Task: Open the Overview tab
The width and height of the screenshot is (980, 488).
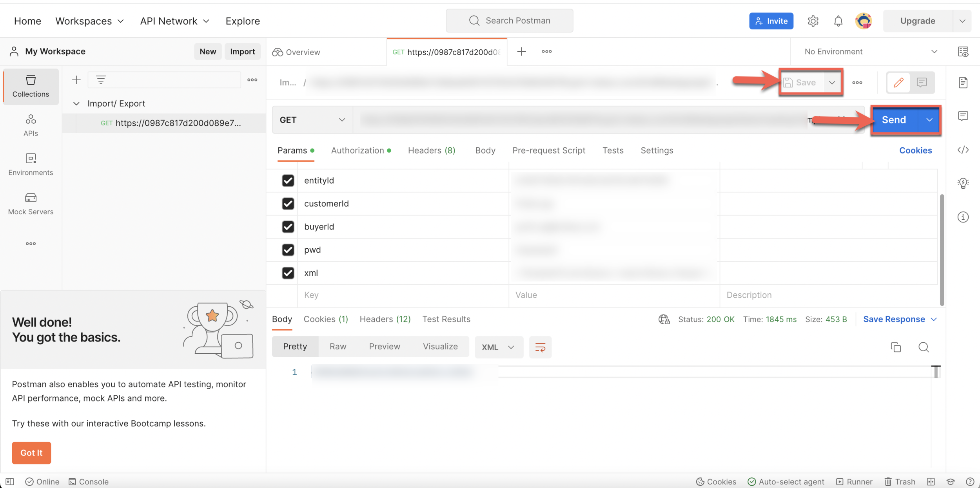Action: [296, 52]
